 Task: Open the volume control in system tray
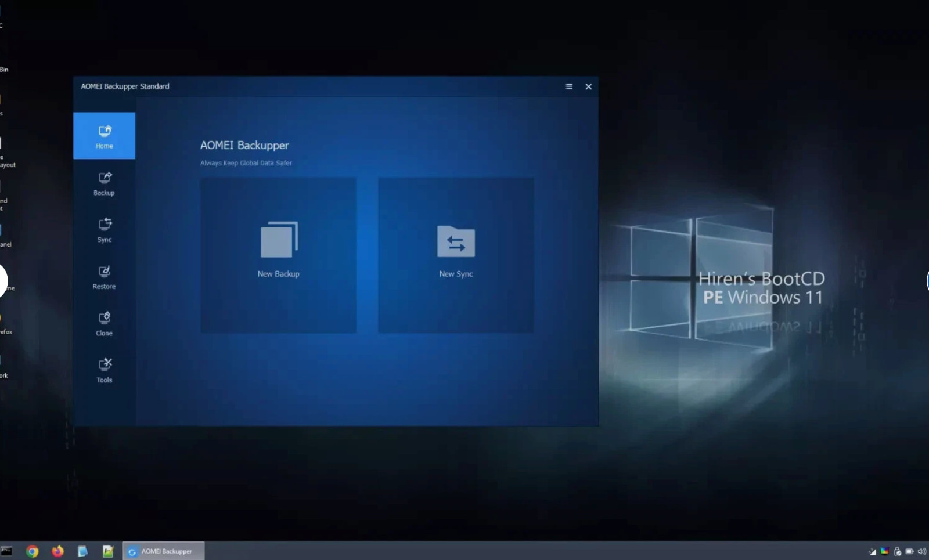tap(921, 551)
